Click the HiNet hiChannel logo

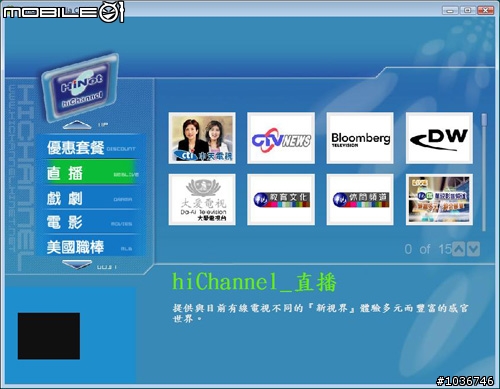81,87
